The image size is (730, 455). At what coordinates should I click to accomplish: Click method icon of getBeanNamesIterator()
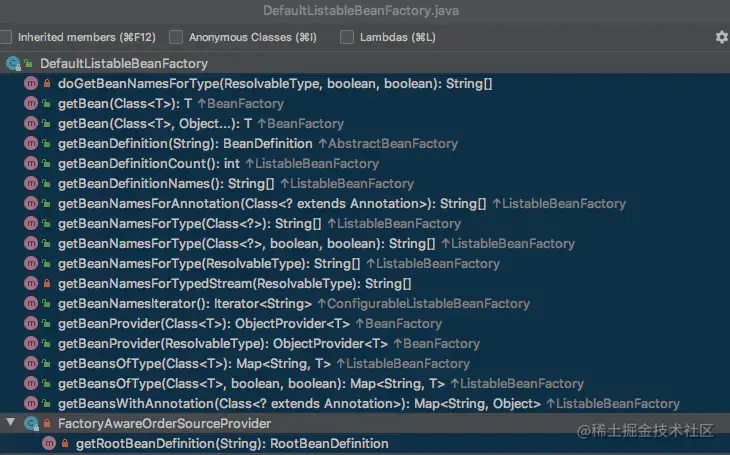[31, 304]
